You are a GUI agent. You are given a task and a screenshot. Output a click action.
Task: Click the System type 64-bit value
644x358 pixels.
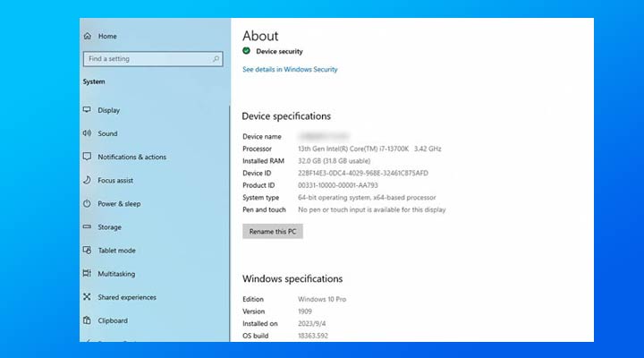[367, 198]
